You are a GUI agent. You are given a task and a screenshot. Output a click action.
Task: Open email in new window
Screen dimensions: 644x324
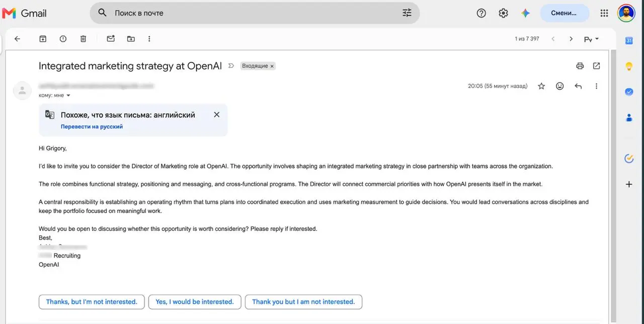[x=596, y=66]
